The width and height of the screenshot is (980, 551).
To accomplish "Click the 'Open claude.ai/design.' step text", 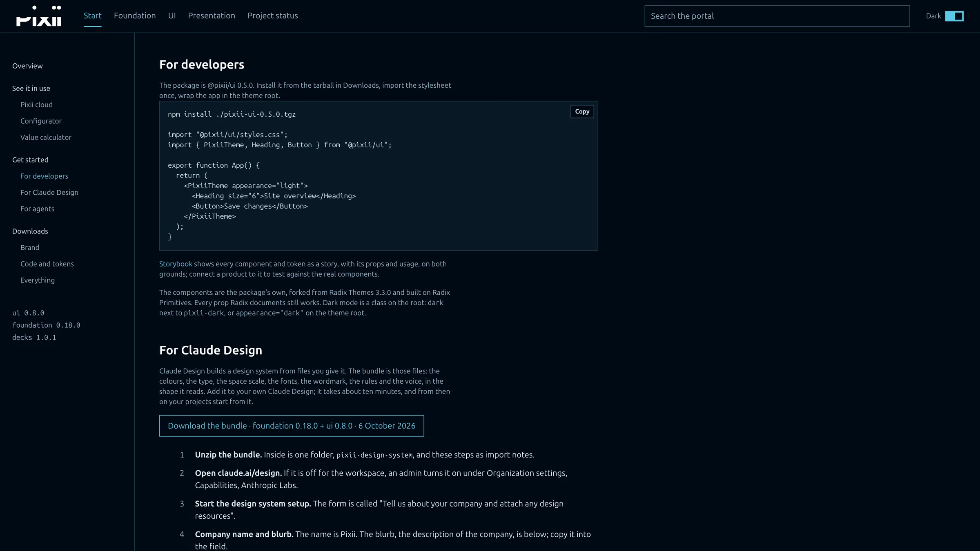I will click(x=238, y=473).
